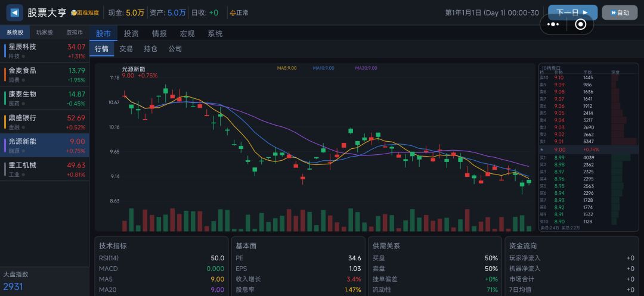Click the grey dot beside 科技 sector label

23,56
